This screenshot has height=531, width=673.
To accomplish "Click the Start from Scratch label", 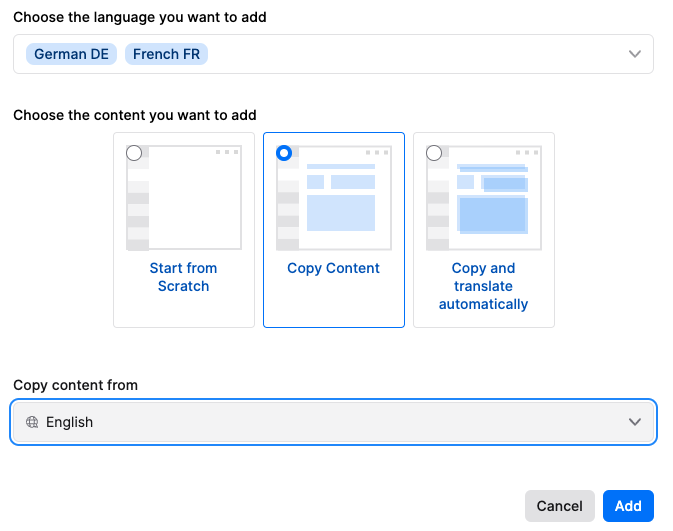I will (x=183, y=277).
